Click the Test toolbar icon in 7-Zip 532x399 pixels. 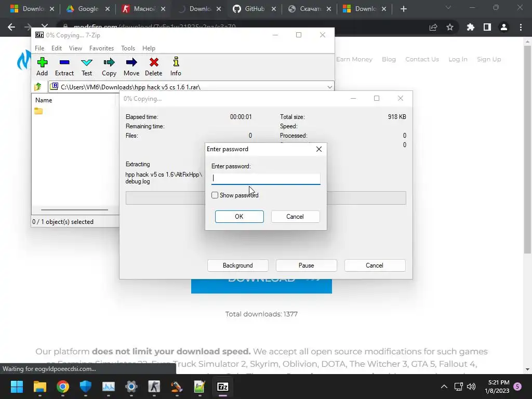pyautogui.click(x=87, y=66)
